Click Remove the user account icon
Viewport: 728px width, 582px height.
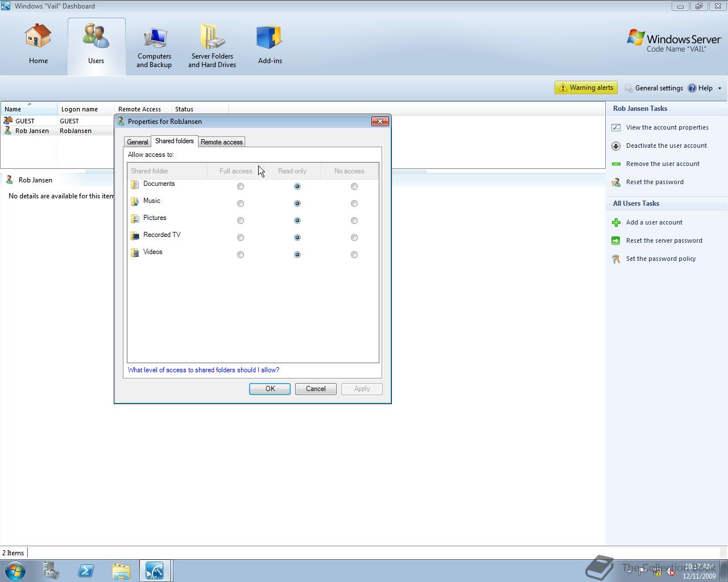(x=616, y=164)
